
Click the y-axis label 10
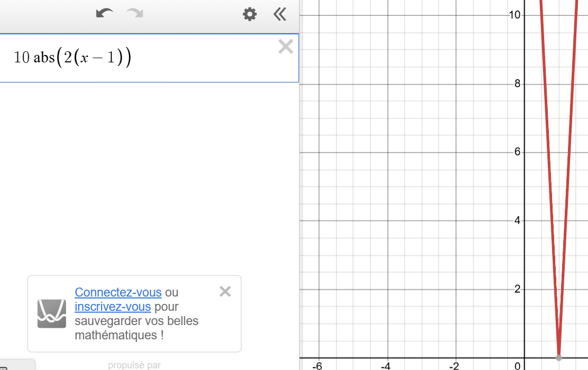coord(515,15)
